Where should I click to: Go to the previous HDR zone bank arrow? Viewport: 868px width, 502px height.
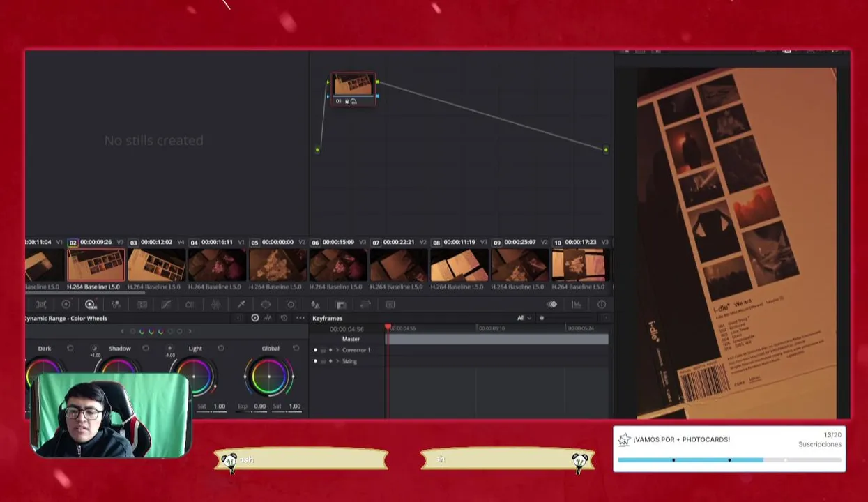tap(122, 331)
